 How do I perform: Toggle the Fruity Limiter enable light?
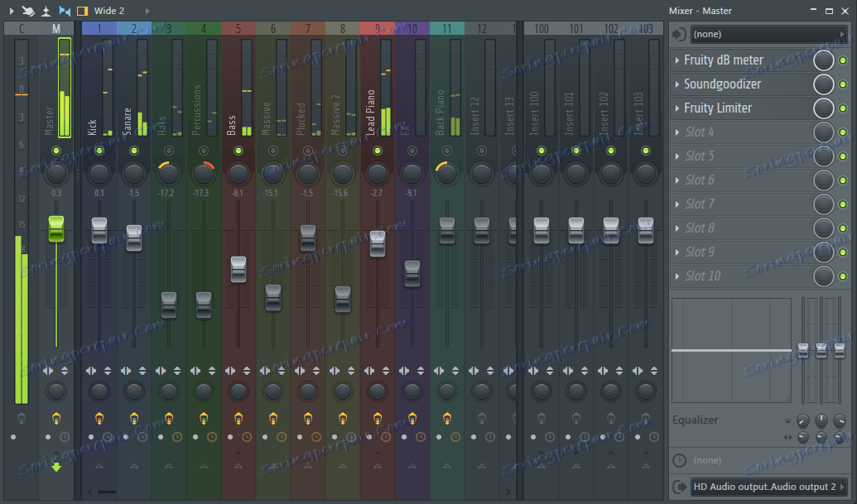click(x=843, y=108)
